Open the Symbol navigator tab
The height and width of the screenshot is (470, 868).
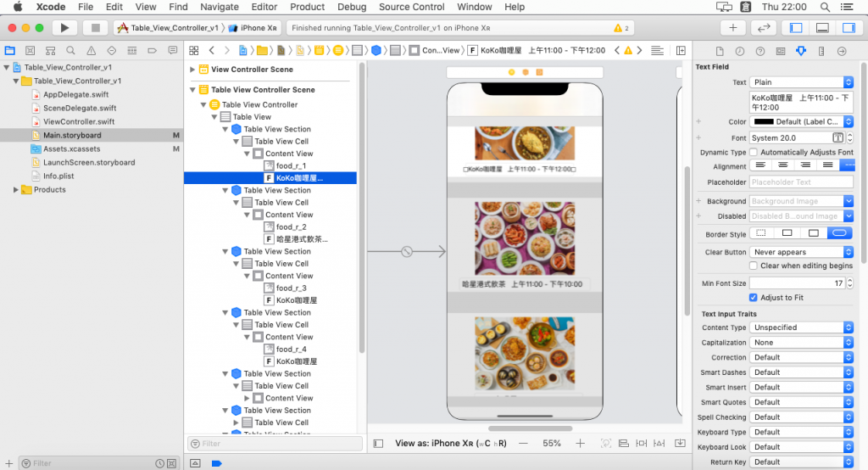50,50
